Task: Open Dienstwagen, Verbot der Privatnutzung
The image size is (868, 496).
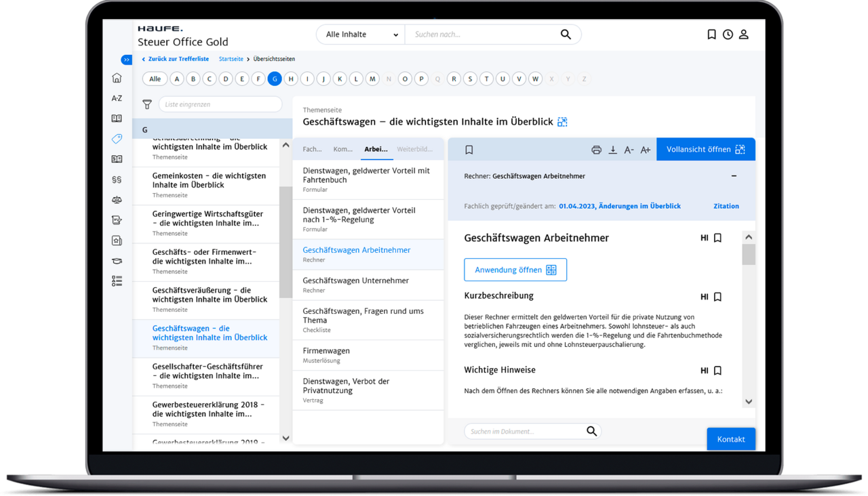Action: (368, 390)
